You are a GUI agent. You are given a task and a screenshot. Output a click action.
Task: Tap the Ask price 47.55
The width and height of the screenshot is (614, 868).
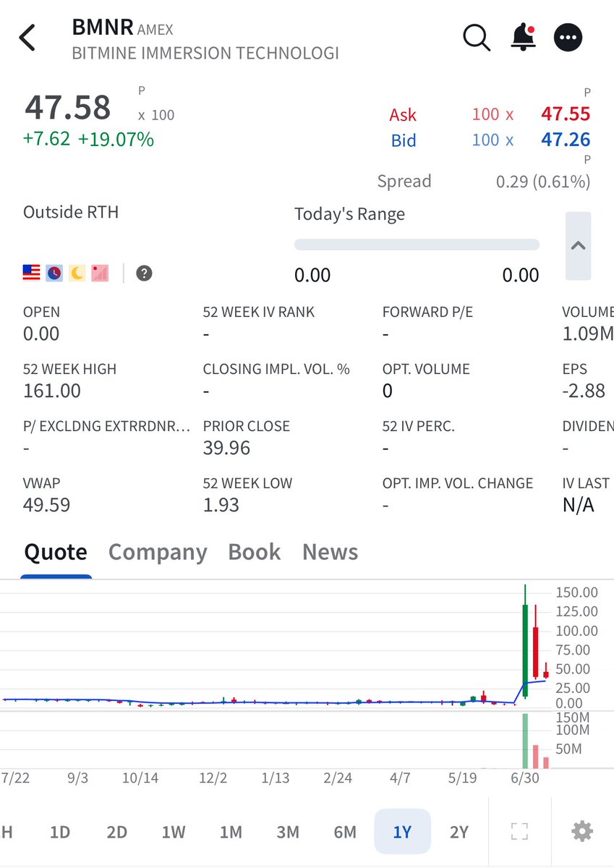click(x=566, y=114)
